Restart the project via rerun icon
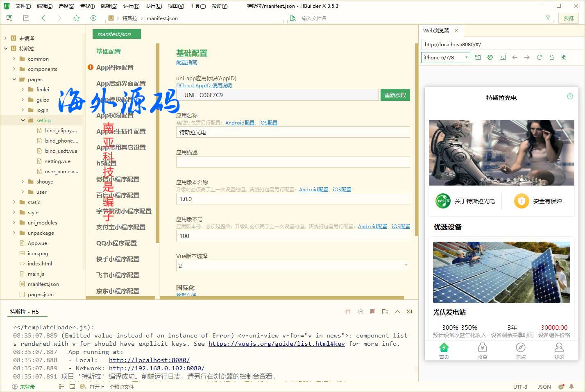This screenshot has width=585, height=392. click(x=360, y=311)
